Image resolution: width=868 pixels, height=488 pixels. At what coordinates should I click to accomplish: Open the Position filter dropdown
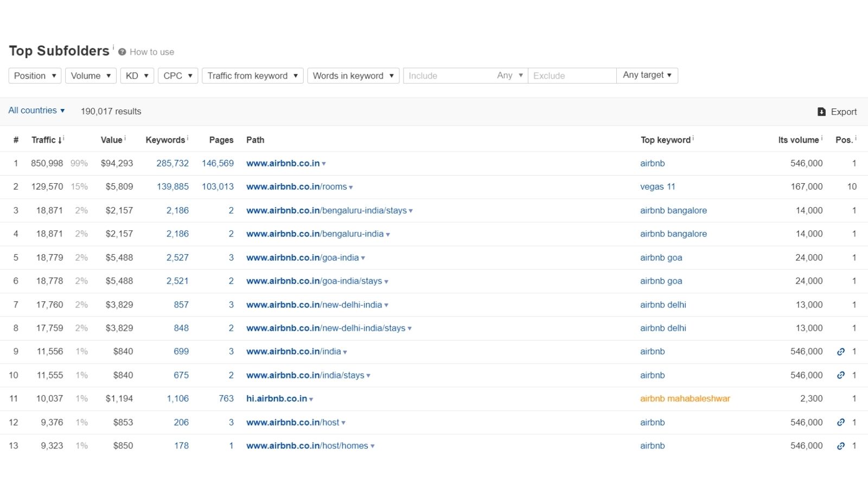click(x=35, y=76)
